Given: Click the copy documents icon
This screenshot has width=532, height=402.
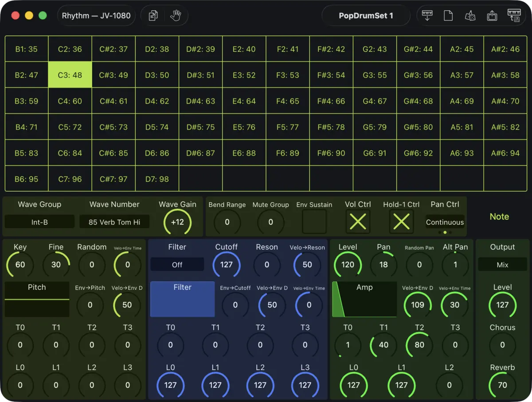Looking at the screenshot, I should click(x=153, y=16).
